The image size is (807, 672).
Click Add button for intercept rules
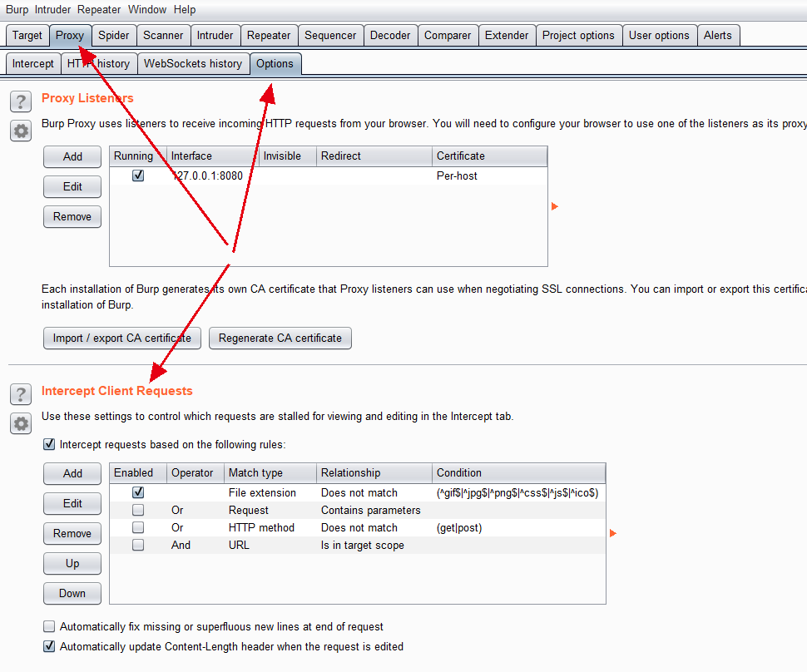pos(72,473)
